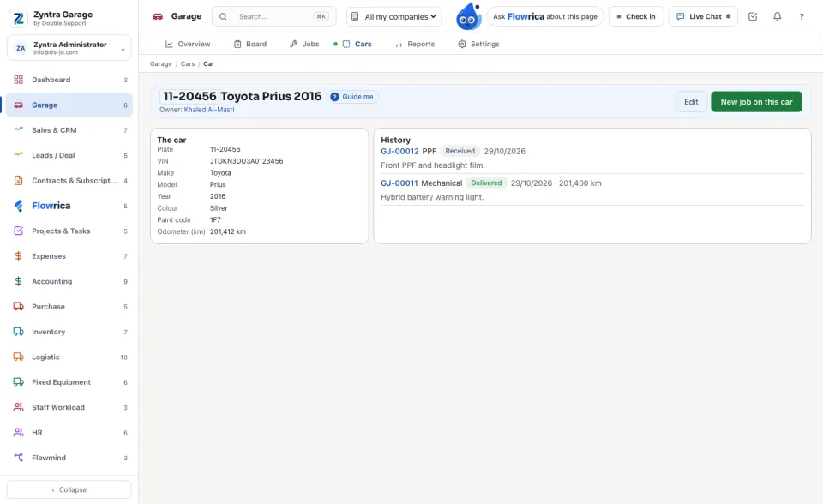Click New job on this car
This screenshot has height=504, width=823.
click(x=756, y=102)
